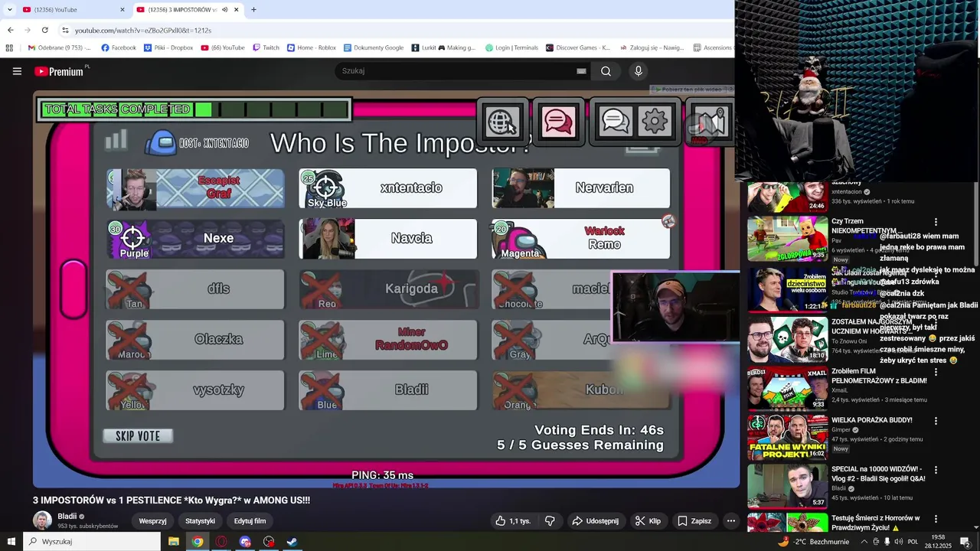Open Login | Terminals bookmark

tap(511, 47)
